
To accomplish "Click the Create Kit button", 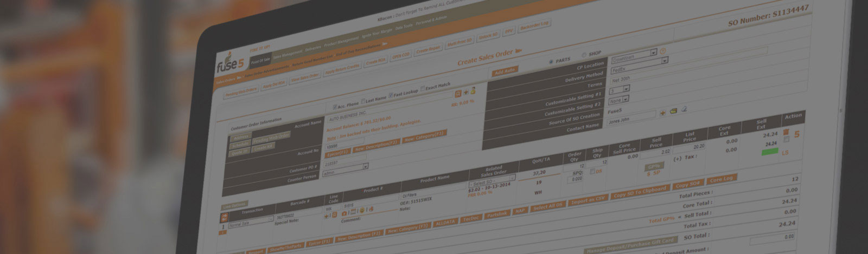I will [x=264, y=147].
